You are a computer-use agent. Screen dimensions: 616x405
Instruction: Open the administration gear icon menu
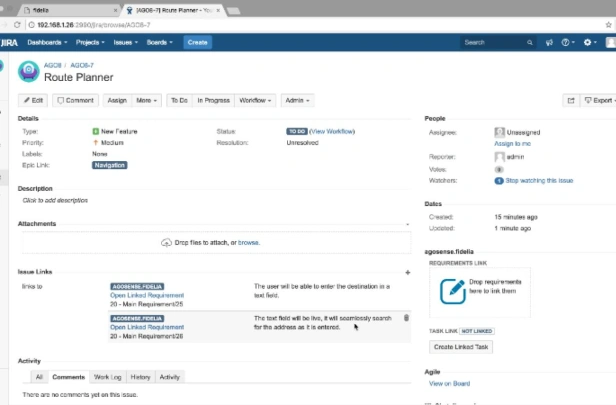point(590,42)
